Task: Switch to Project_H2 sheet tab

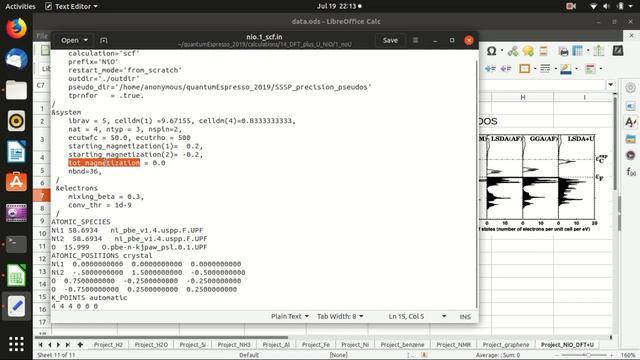Action: tap(108, 344)
